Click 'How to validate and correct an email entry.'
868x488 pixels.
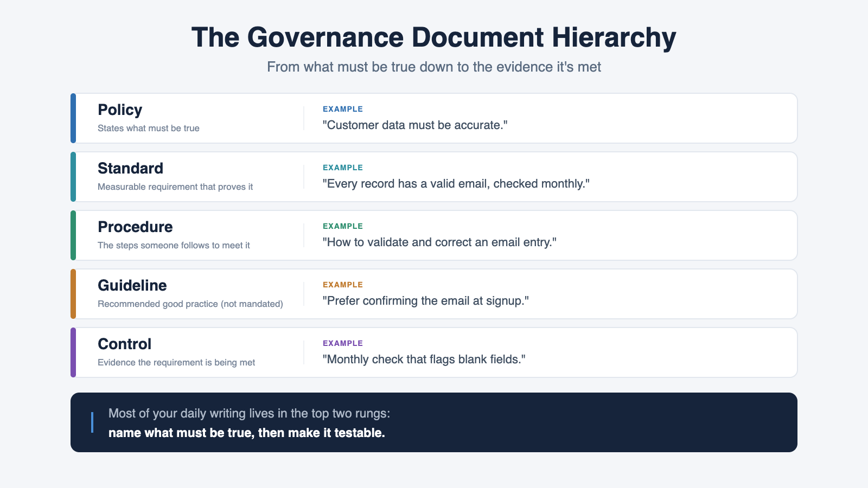(439, 242)
